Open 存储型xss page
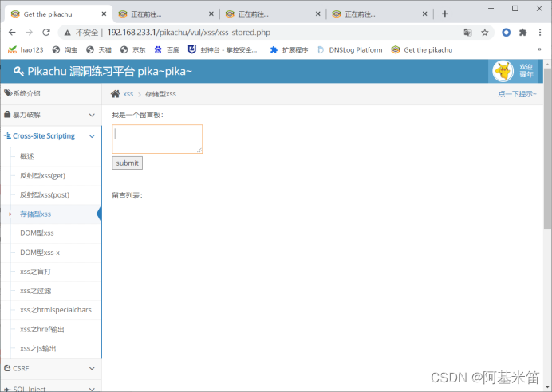Viewport: 552px width, 392px height. click(x=36, y=214)
